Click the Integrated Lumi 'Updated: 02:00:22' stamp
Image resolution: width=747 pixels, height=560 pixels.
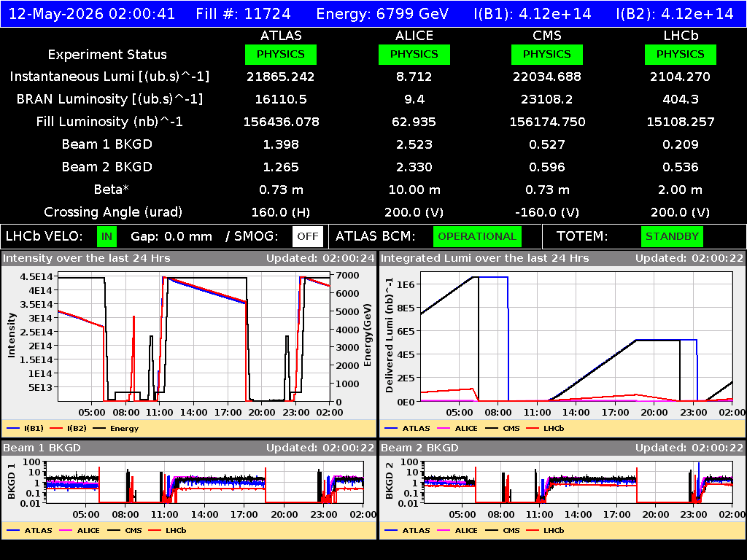click(x=689, y=259)
